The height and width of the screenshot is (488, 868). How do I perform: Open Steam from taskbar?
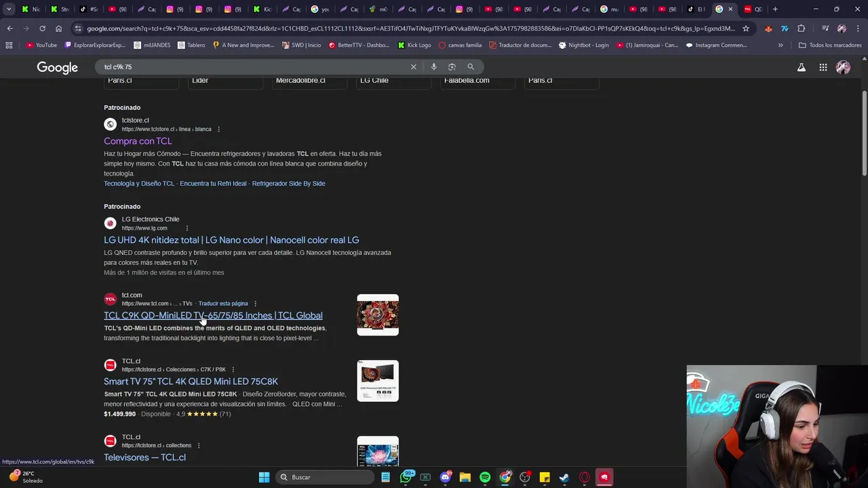pos(564,477)
